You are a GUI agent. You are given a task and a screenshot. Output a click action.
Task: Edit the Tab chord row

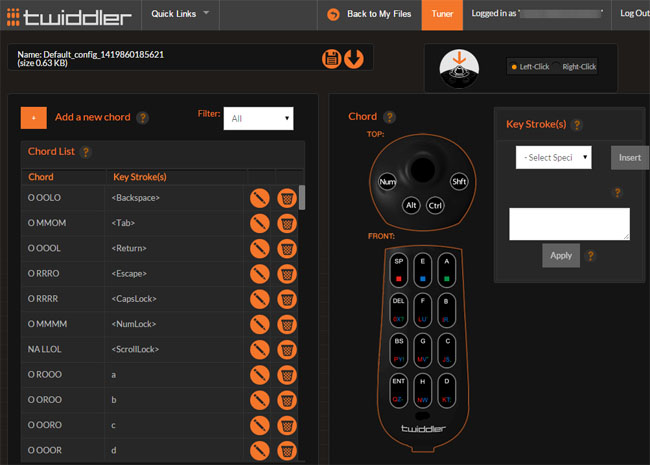pyautogui.click(x=260, y=223)
